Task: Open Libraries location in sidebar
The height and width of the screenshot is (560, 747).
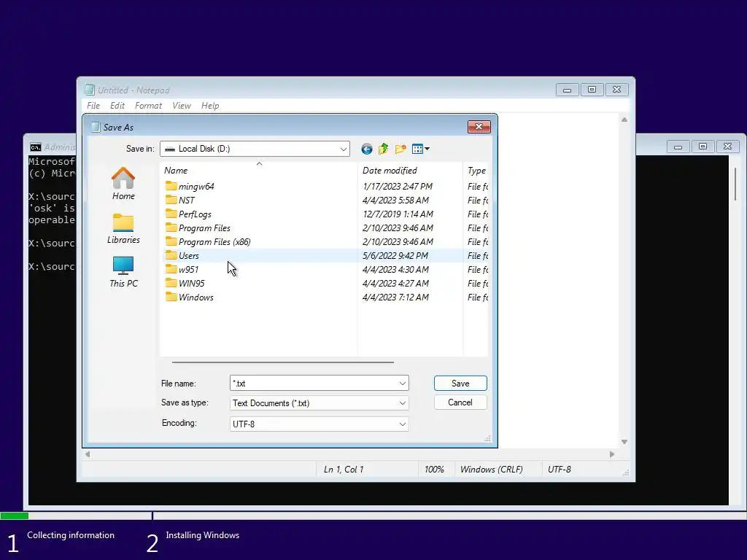Action: [123, 228]
